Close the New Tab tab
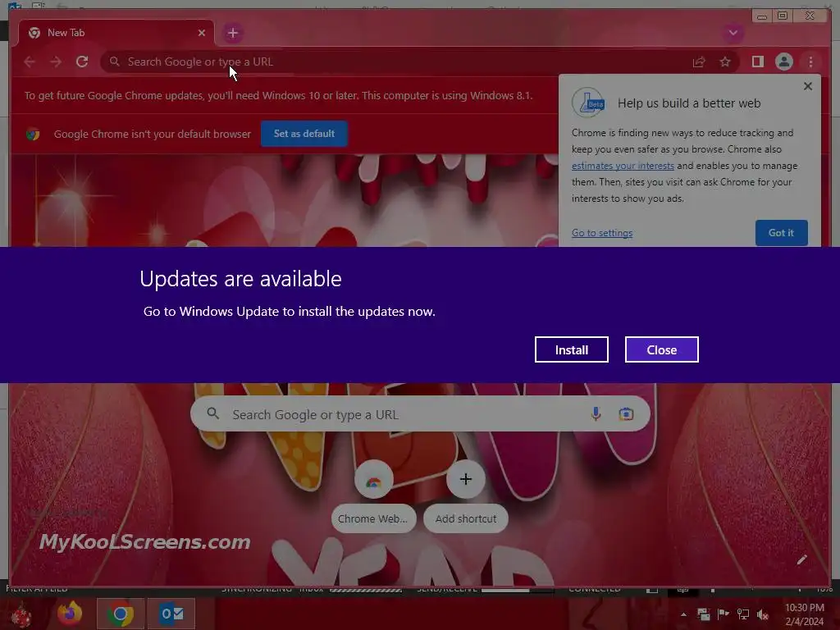The image size is (840, 630). pos(202,33)
